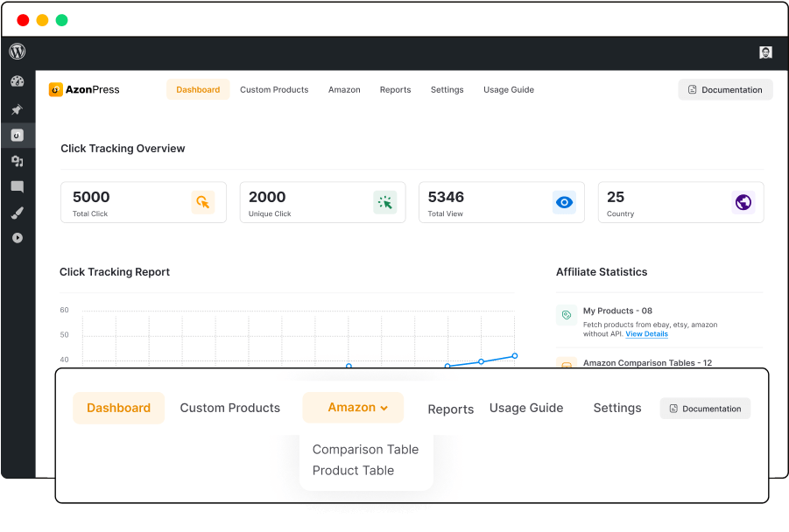Click the 'My Products - 08' heading
Image resolution: width=789 pixels, height=532 pixels.
click(x=617, y=311)
